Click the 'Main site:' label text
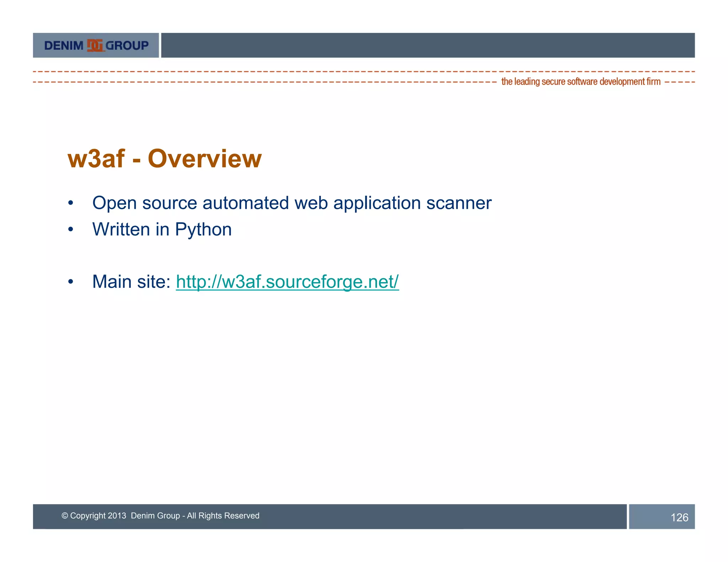This screenshot has height=562, width=728. [131, 282]
